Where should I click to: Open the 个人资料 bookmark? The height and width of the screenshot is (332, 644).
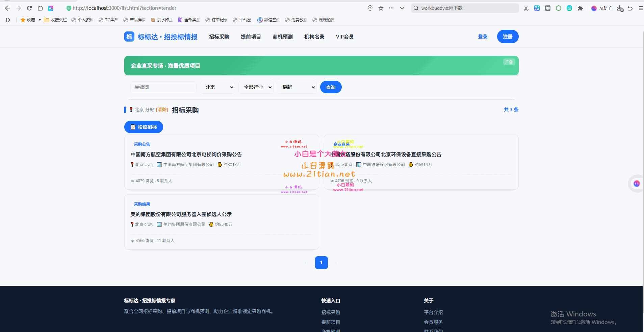tap(82, 20)
